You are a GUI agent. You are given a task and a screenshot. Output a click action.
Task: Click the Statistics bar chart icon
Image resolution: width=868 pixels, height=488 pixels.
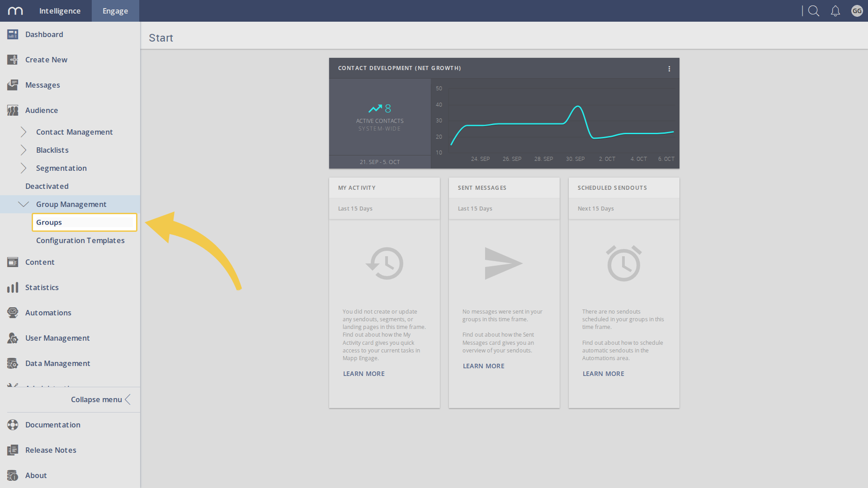pyautogui.click(x=13, y=287)
